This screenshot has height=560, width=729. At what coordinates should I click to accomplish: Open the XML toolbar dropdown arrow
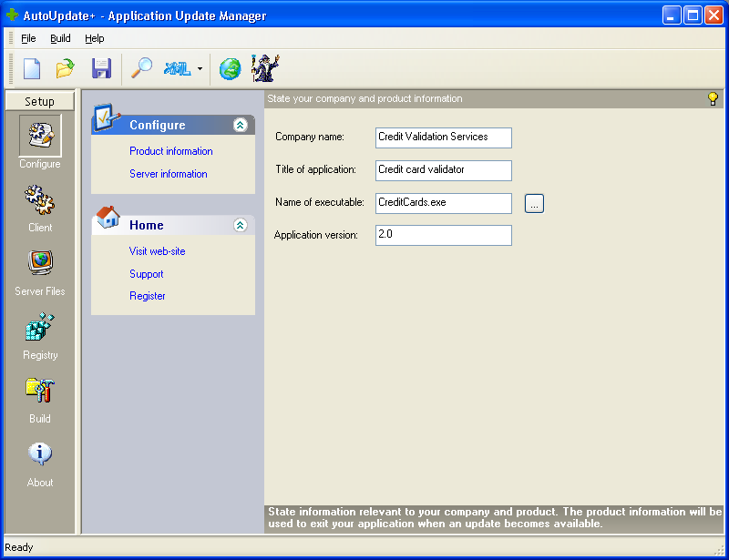click(200, 69)
